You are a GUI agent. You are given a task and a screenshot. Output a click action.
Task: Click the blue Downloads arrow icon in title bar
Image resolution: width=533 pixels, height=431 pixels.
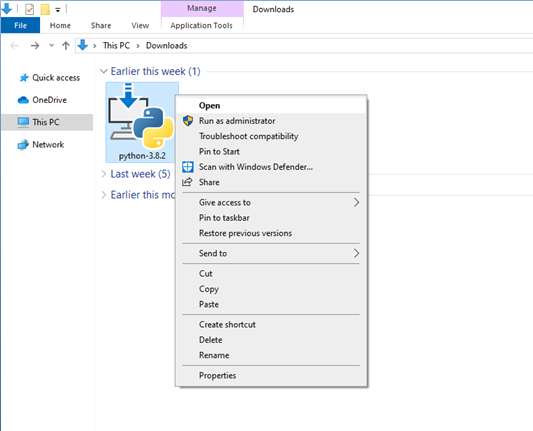click(x=7, y=9)
